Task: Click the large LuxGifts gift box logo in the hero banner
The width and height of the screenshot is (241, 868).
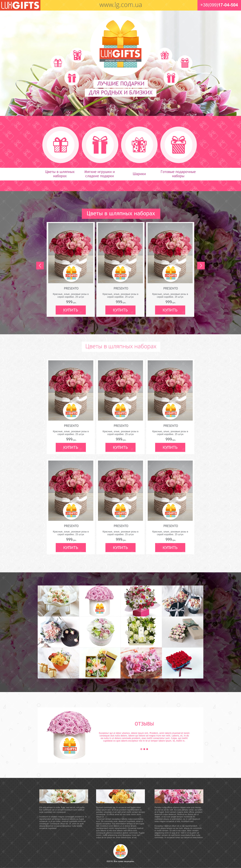Action: [120, 44]
